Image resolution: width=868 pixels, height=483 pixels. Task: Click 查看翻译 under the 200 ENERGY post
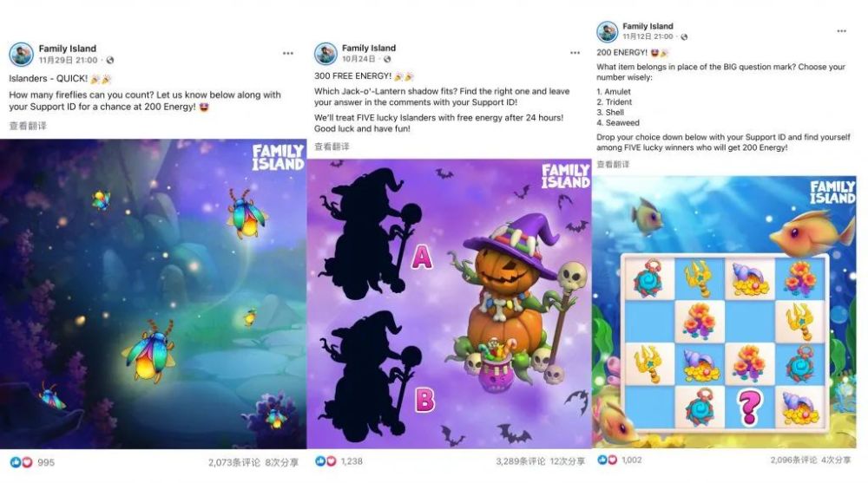(x=613, y=164)
